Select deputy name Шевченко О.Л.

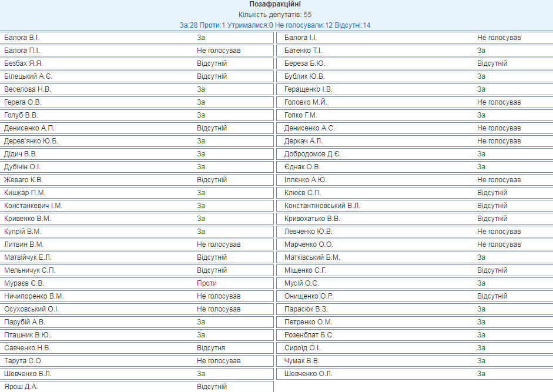pyautogui.click(x=309, y=374)
